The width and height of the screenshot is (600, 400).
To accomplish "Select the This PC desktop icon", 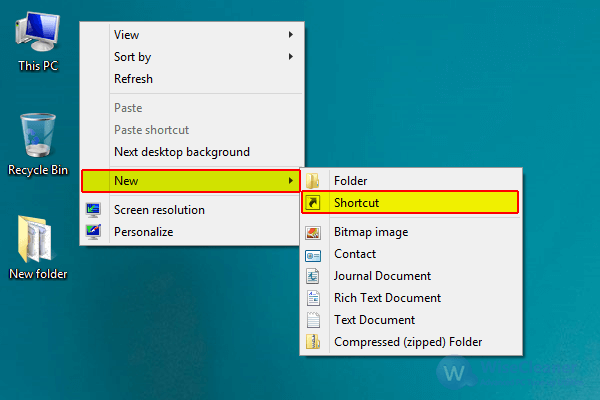I will click(x=38, y=41).
